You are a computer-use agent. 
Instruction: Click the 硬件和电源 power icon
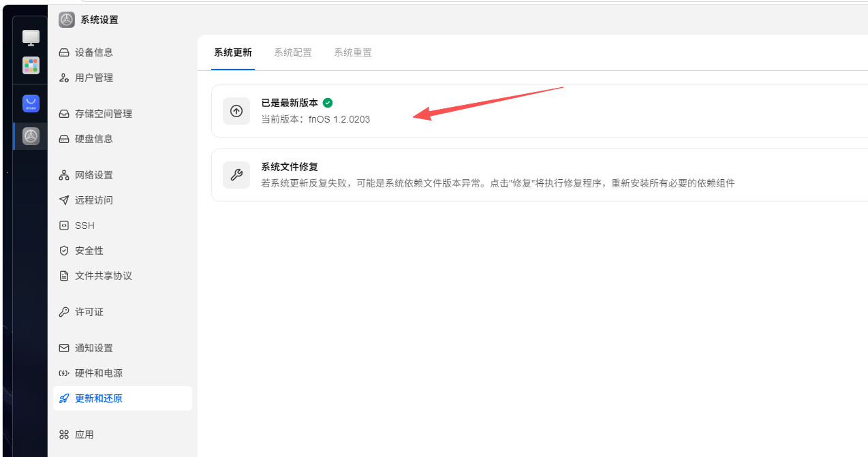click(x=64, y=373)
